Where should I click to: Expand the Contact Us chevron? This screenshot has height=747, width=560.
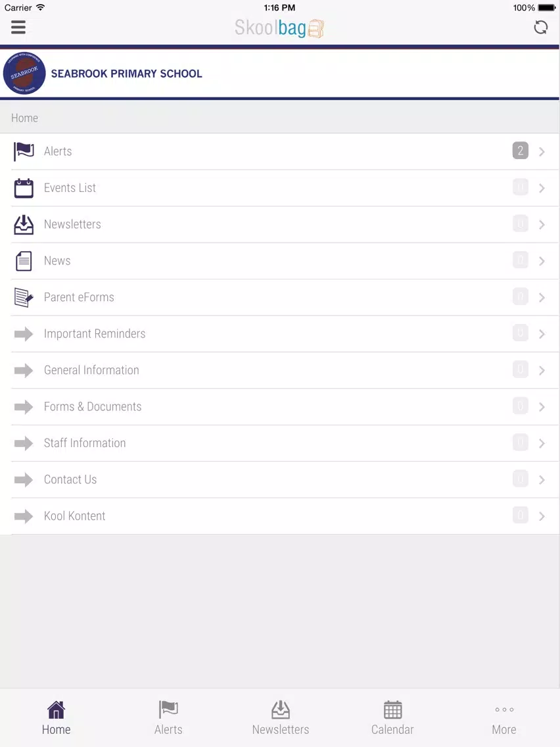pos(542,480)
